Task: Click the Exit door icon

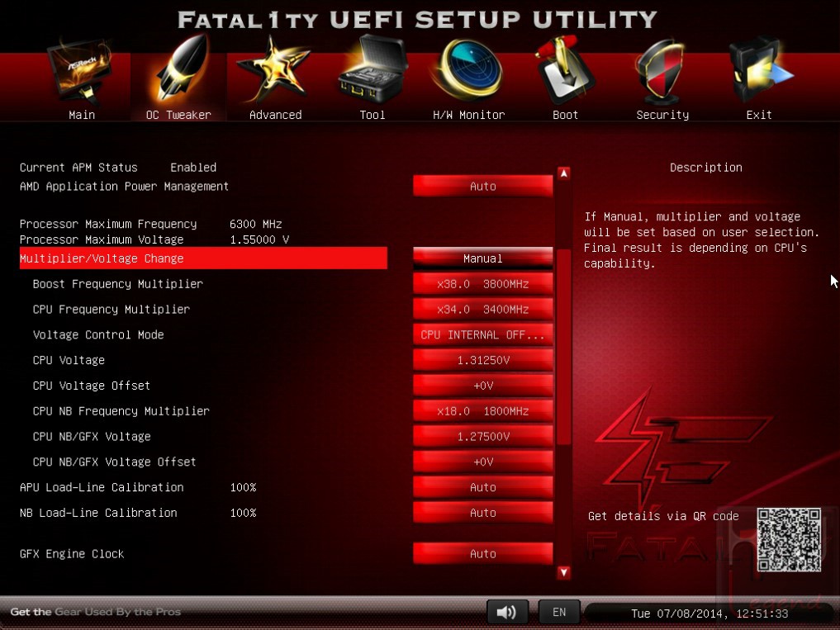Action: (760, 71)
